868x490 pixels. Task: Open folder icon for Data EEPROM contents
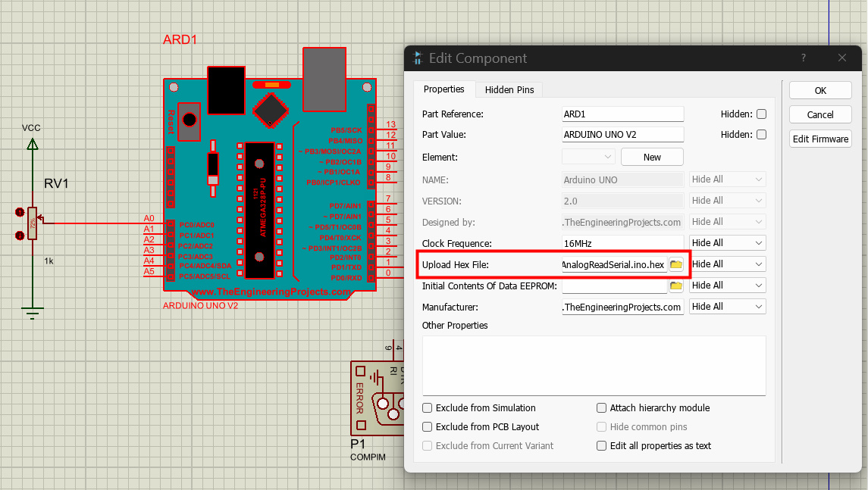[675, 286]
